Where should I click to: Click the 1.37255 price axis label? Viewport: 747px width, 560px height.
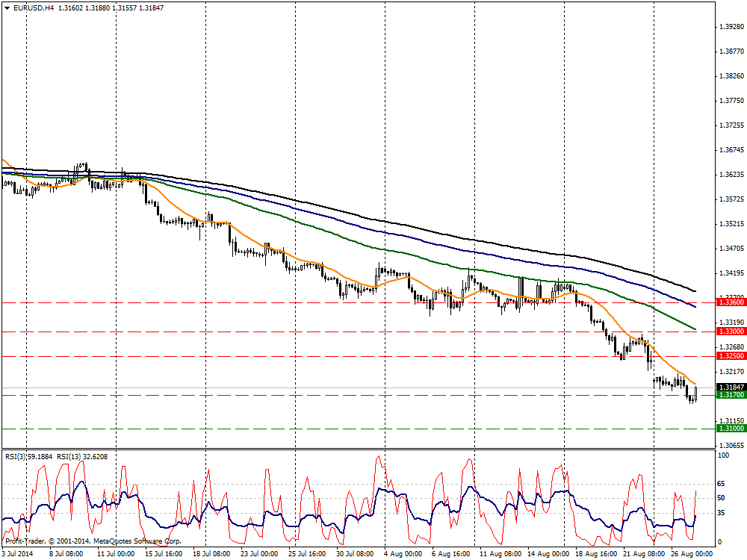pyautogui.click(x=731, y=125)
